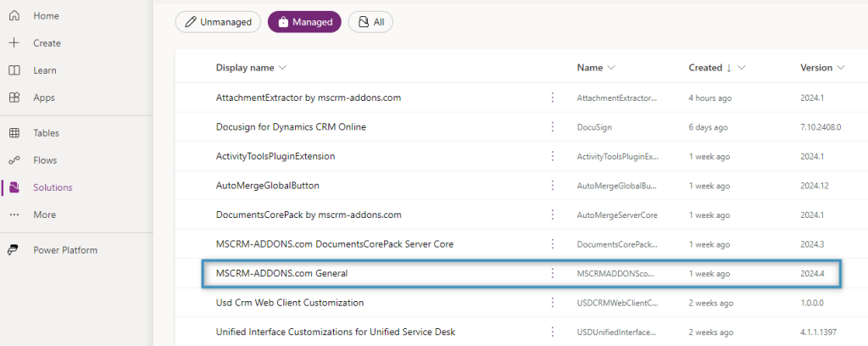This screenshot has height=346, width=868.
Task: Go to Home in navigation
Action: 46,16
